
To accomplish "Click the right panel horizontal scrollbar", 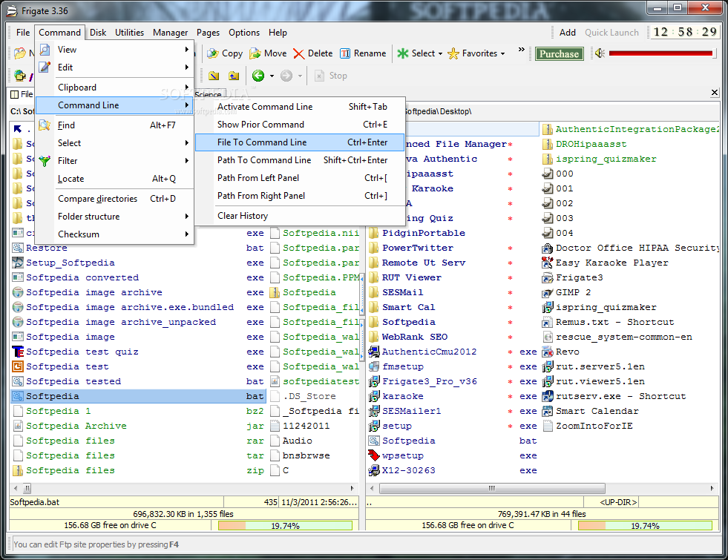I will (492, 488).
